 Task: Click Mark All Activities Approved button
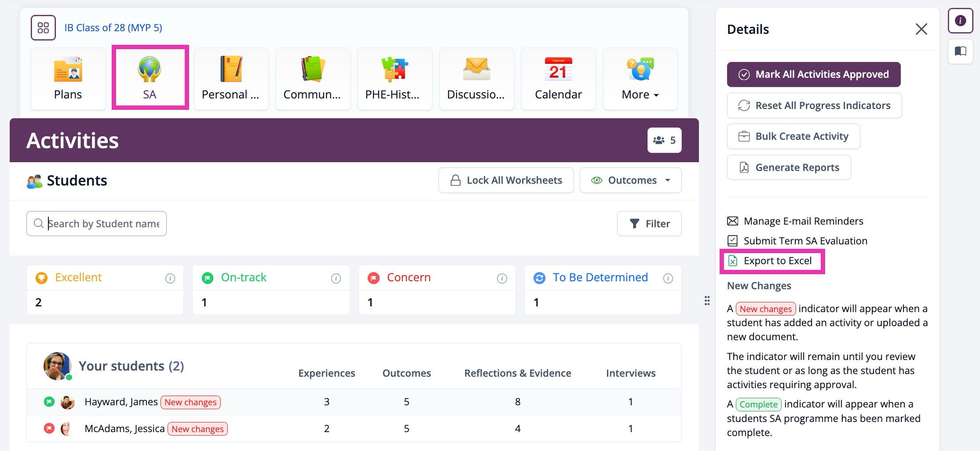813,75
